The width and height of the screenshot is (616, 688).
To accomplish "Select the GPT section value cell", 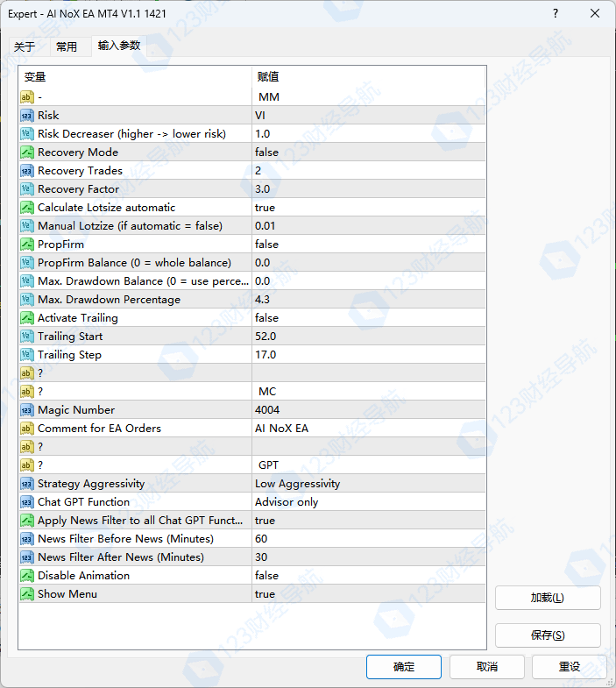I will (369, 465).
